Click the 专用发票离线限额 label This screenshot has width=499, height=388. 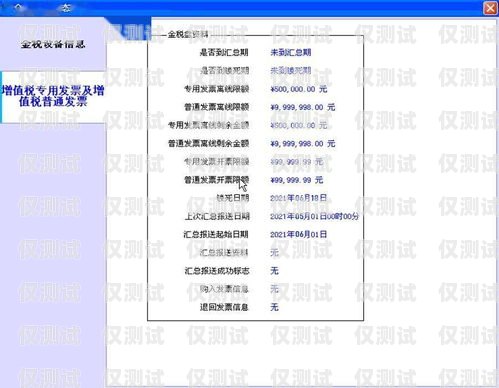tap(217, 89)
